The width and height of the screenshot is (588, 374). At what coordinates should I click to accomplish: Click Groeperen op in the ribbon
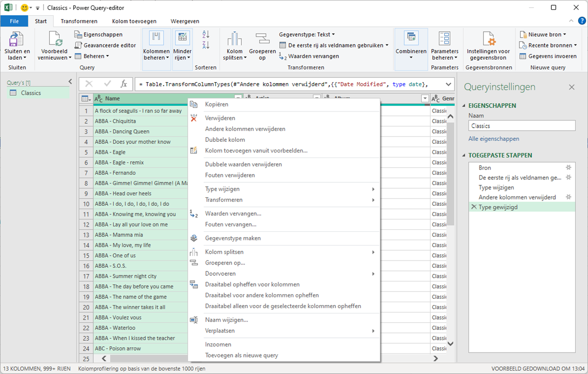point(262,46)
